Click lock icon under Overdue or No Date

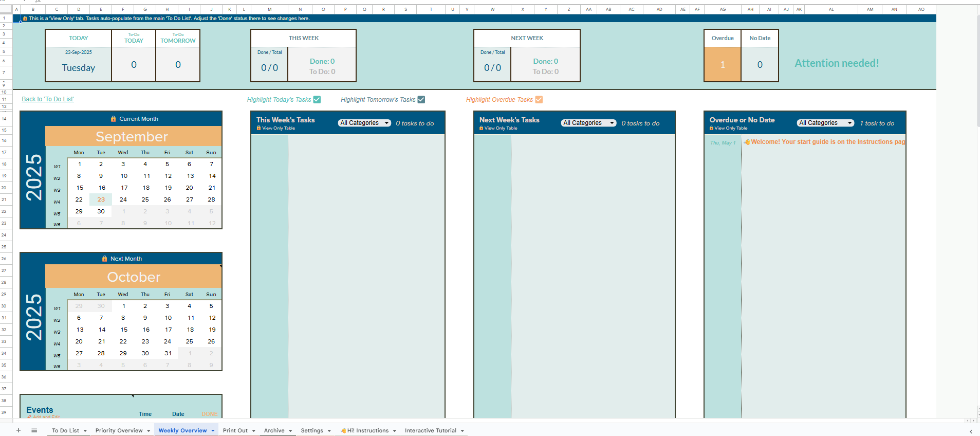[711, 128]
